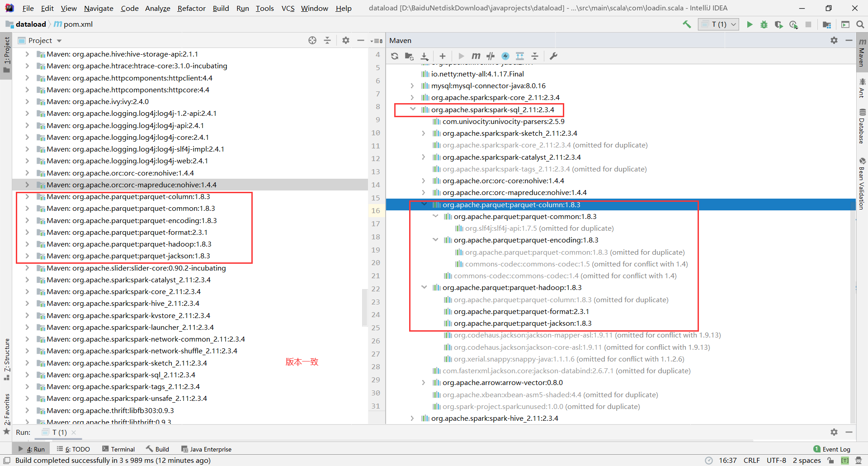Start debugging with the bug icon
The height and width of the screenshot is (466, 868).
[764, 24]
